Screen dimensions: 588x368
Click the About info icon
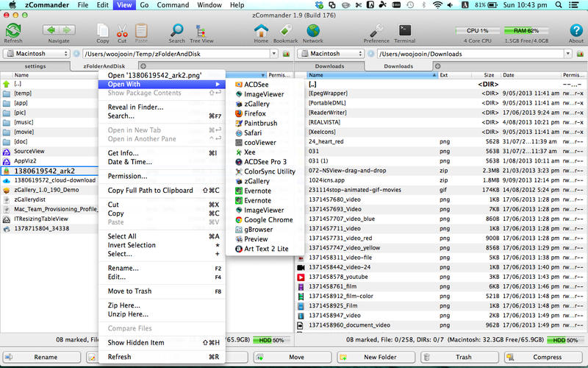tap(576, 31)
